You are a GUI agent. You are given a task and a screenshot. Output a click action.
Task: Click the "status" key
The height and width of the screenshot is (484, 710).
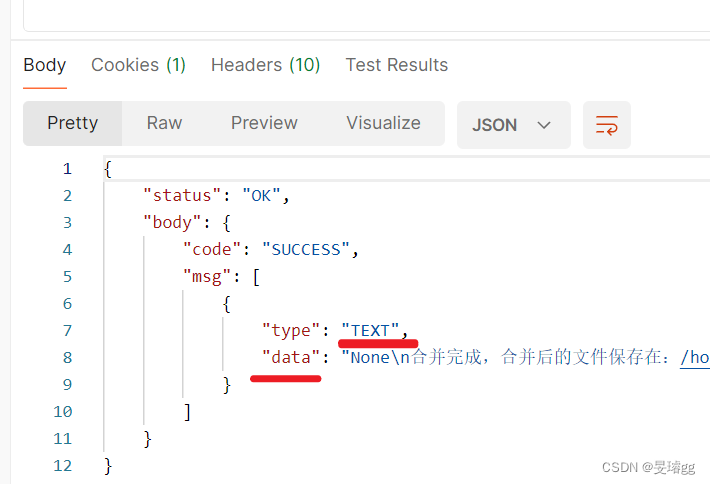pos(182,196)
